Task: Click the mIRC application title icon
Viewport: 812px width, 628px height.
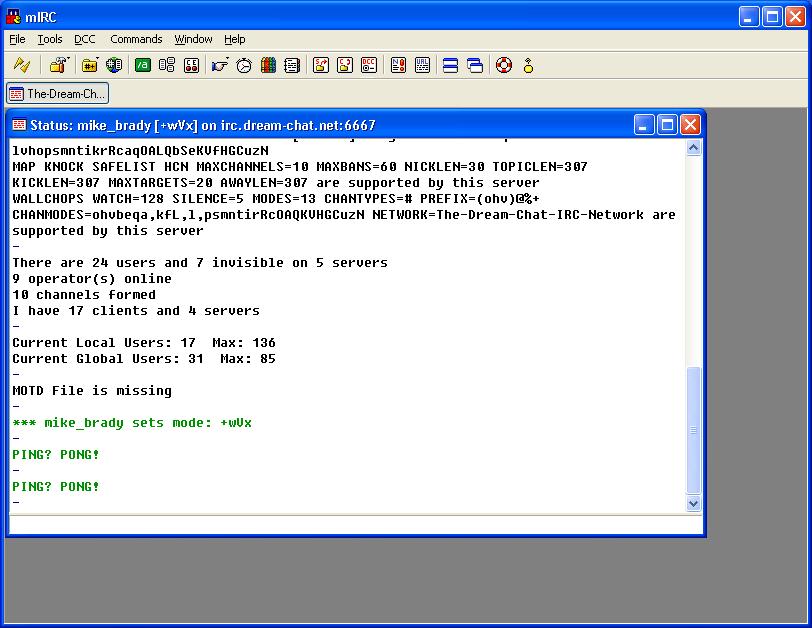Action: click(x=13, y=17)
